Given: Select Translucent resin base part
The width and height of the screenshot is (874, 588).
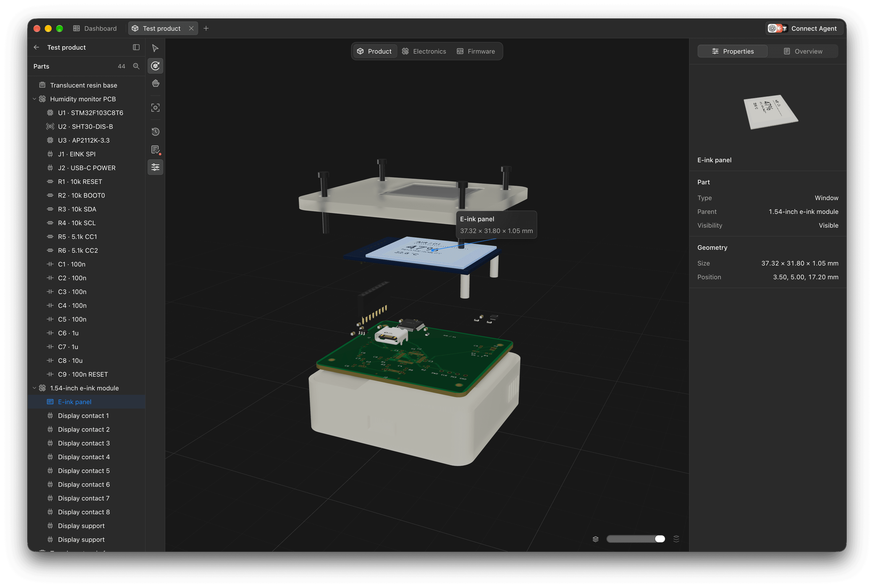Looking at the screenshot, I should (x=87, y=86).
